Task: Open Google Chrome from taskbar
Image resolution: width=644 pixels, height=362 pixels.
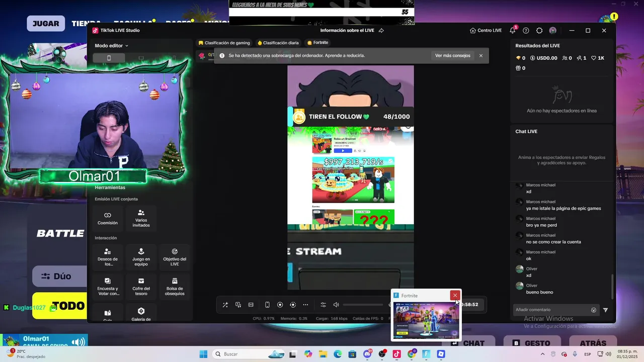Action: pos(412,354)
